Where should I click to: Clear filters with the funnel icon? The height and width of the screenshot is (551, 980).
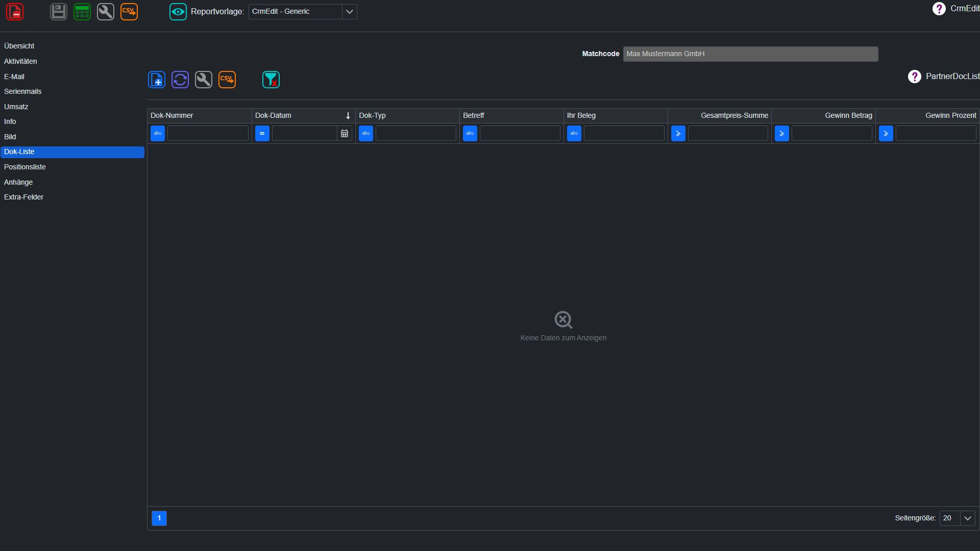271,80
